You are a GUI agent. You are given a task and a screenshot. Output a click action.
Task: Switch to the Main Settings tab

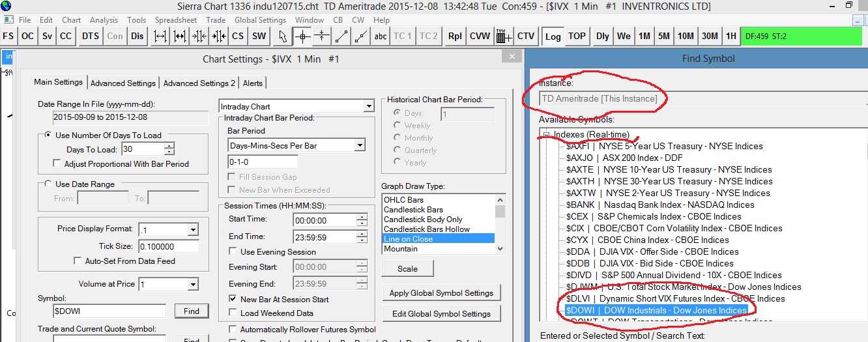(x=58, y=82)
